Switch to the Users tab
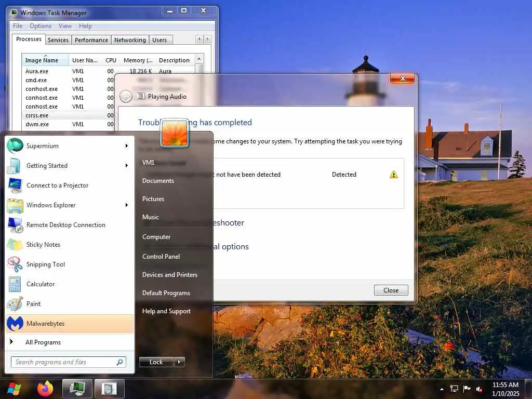 tap(159, 40)
